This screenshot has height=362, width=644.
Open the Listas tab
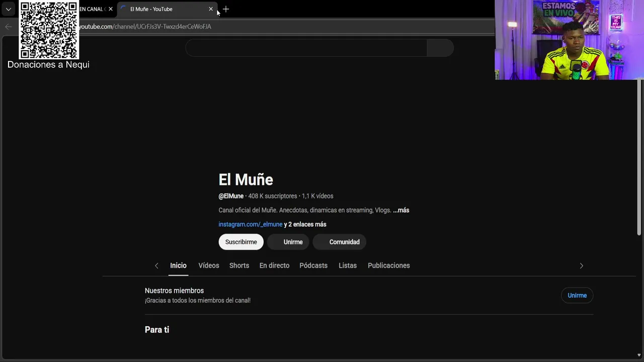(x=348, y=265)
